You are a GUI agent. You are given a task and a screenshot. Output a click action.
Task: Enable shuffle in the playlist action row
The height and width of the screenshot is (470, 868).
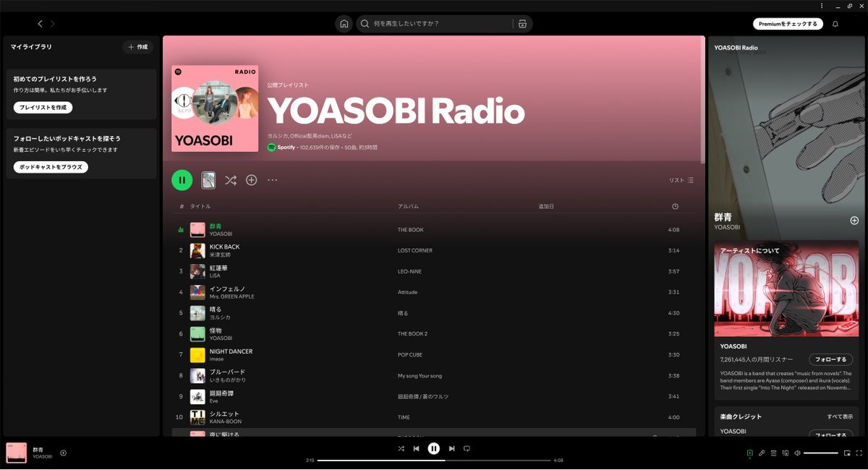click(x=230, y=180)
